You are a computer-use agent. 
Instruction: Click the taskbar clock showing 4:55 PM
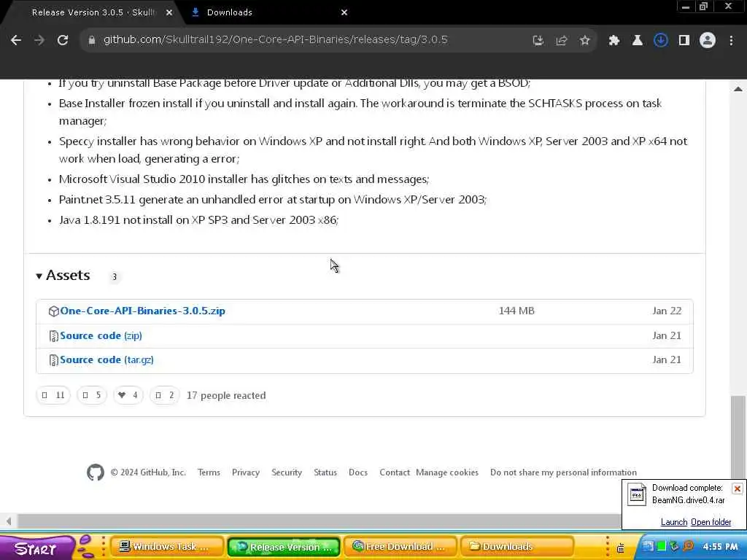tap(720, 547)
